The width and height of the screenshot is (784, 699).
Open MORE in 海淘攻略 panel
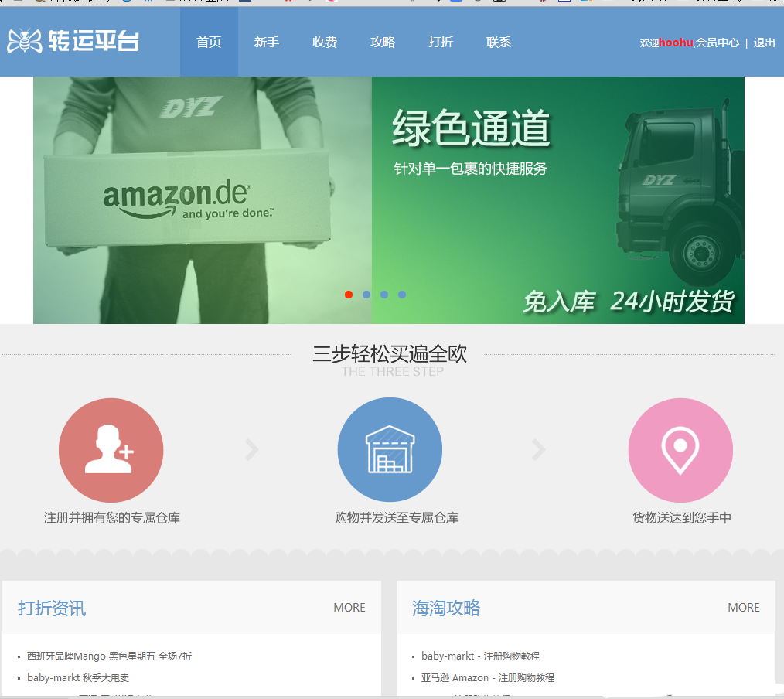coord(744,608)
